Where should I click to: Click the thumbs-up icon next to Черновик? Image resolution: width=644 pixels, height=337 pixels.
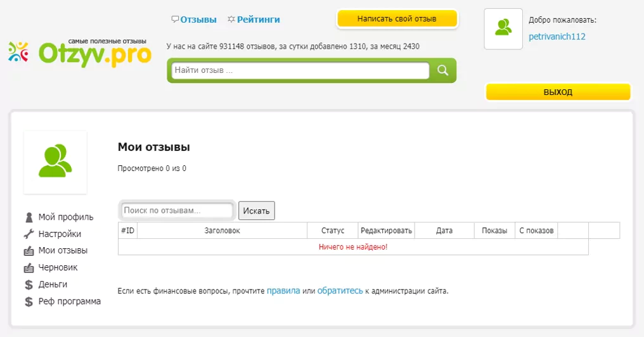(29, 267)
